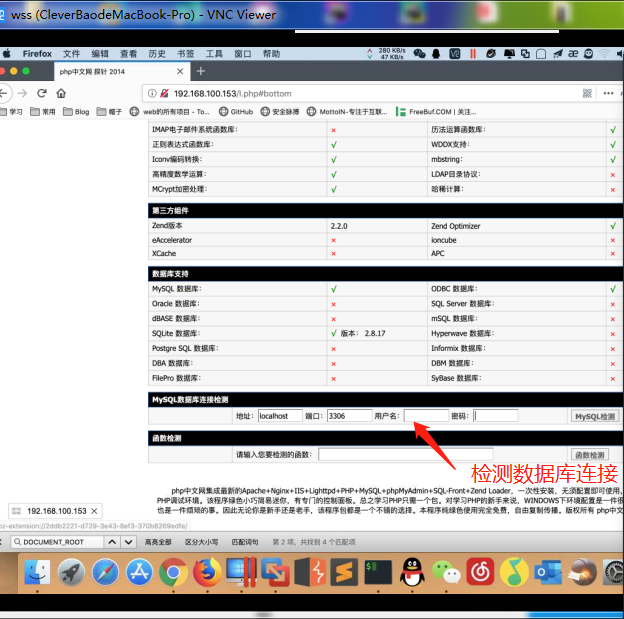Open the QQ penguin app in dock
Viewport: 624px width, 619px height.
click(x=411, y=572)
